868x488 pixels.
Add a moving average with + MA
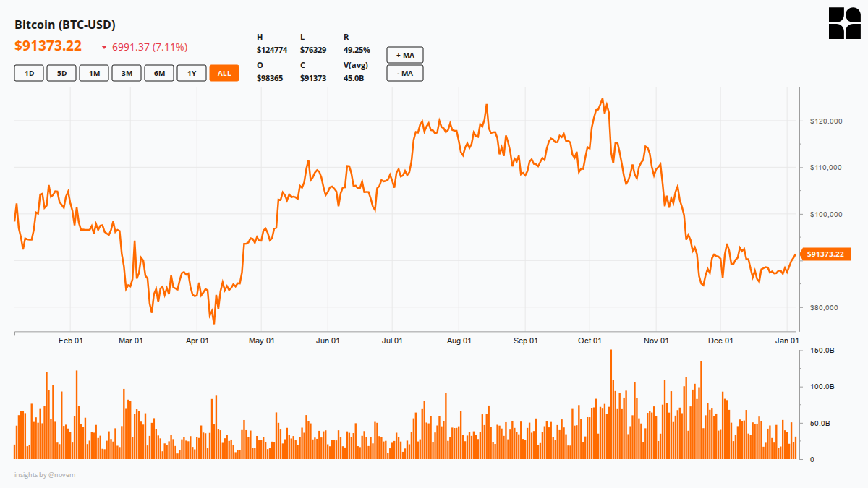[404, 56]
